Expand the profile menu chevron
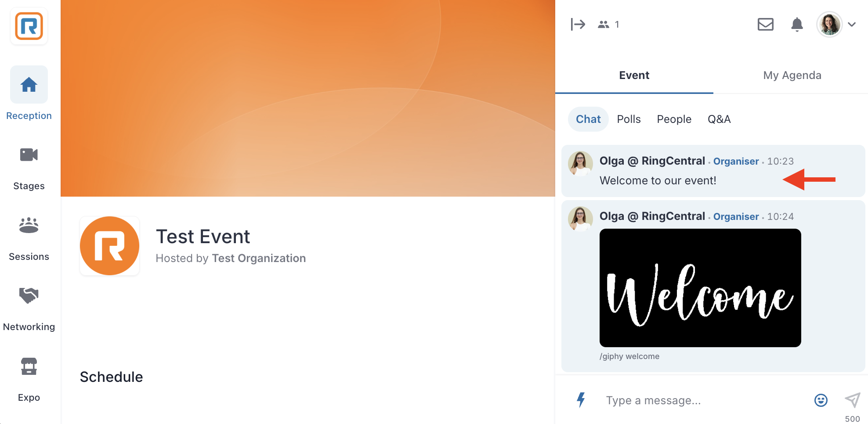Image resolution: width=868 pixels, height=424 pixels. (852, 25)
